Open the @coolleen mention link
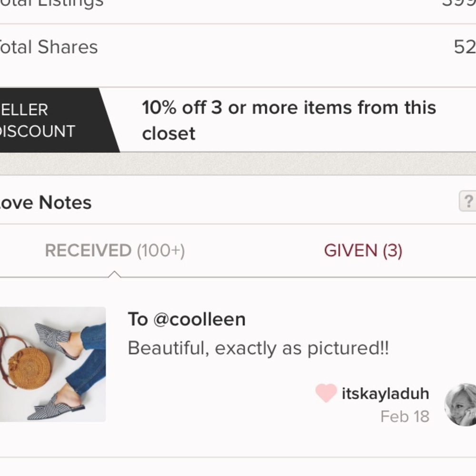Viewport: 476px width, 476px height. coord(199,319)
